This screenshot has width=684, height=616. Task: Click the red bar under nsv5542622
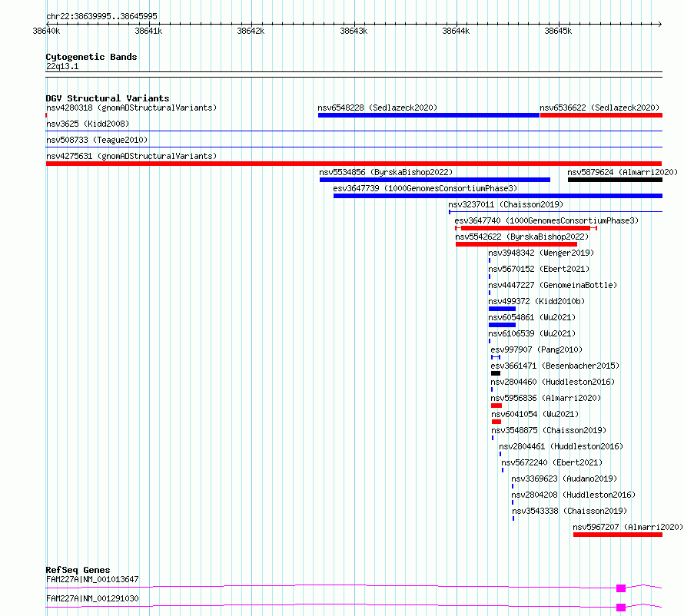[516, 244]
